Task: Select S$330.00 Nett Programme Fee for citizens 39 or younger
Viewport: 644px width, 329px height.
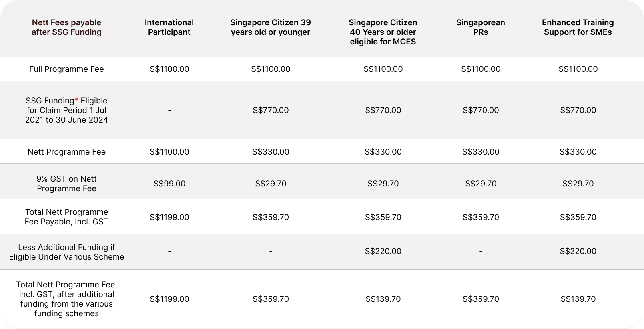Action: 271,152
